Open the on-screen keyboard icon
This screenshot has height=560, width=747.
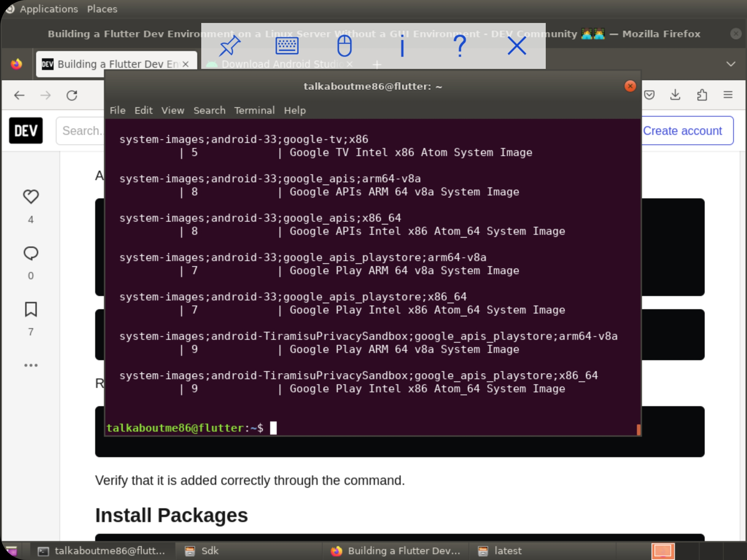tap(287, 46)
